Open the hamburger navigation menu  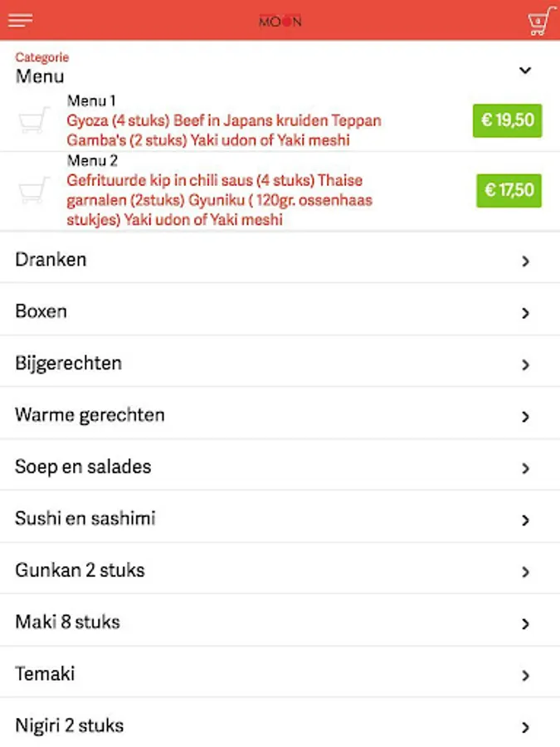(20, 20)
